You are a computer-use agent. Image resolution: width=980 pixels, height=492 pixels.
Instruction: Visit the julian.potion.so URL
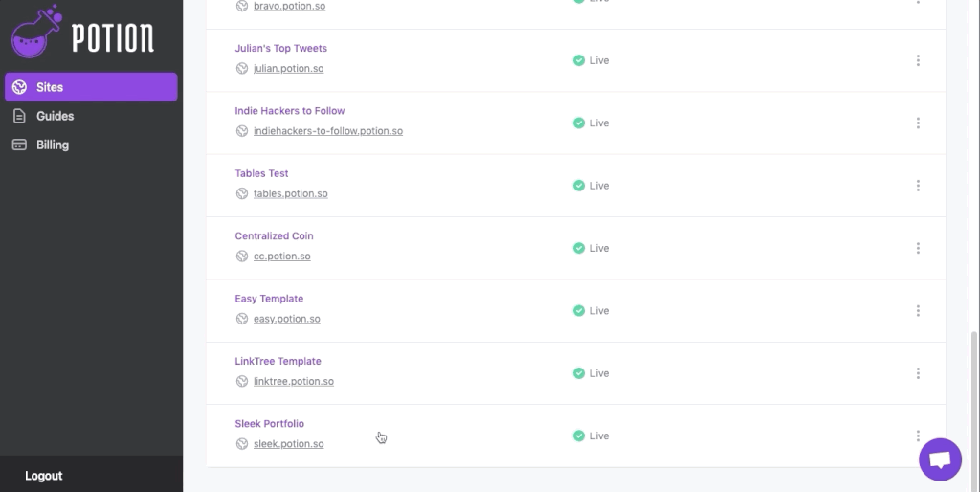(x=288, y=68)
